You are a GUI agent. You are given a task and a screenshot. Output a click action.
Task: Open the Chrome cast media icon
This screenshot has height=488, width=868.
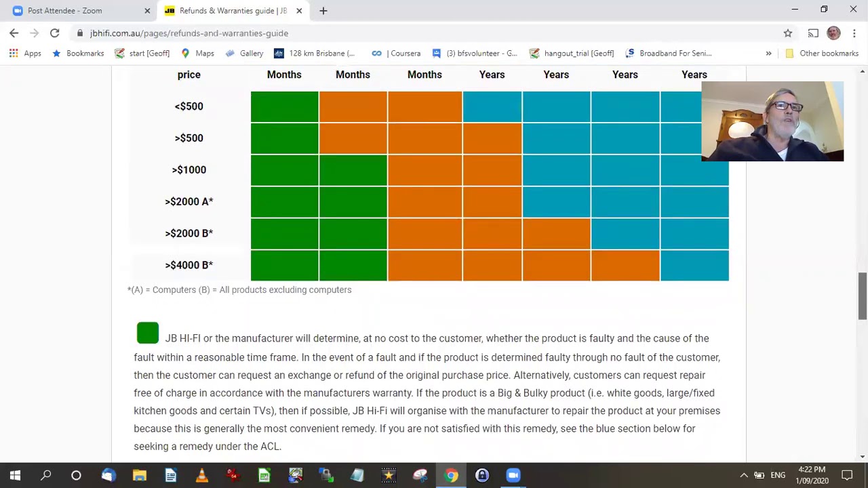813,33
